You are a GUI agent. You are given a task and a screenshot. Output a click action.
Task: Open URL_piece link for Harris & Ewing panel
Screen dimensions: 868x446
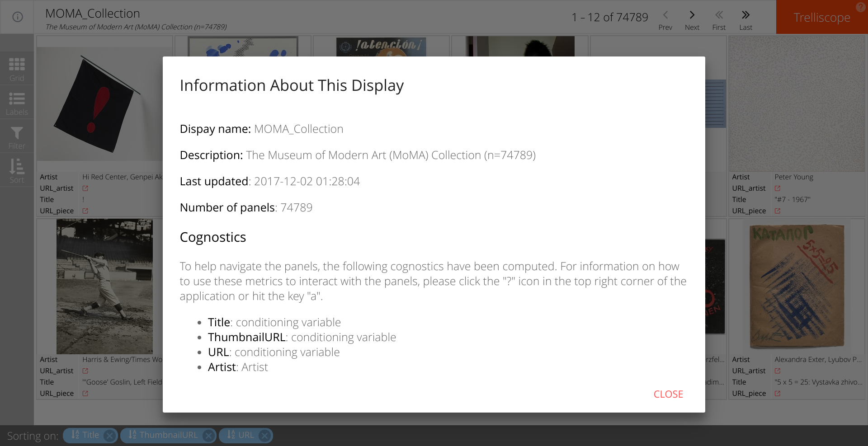point(85,394)
